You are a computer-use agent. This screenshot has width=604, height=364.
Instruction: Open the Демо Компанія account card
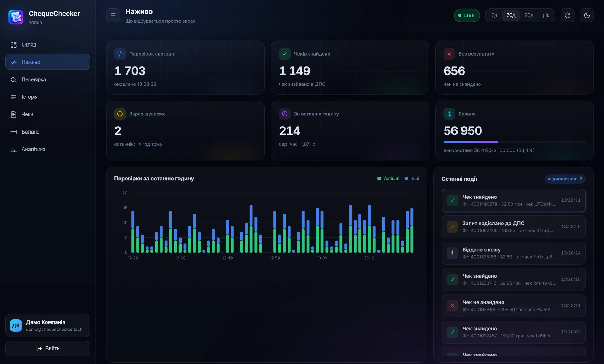pyautogui.click(x=48, y=325)
